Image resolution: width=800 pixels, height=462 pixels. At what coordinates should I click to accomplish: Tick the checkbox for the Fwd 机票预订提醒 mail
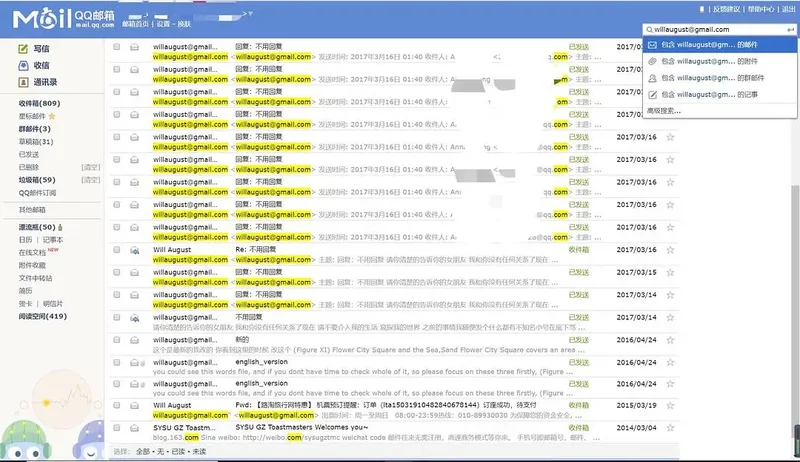point(117,405)
